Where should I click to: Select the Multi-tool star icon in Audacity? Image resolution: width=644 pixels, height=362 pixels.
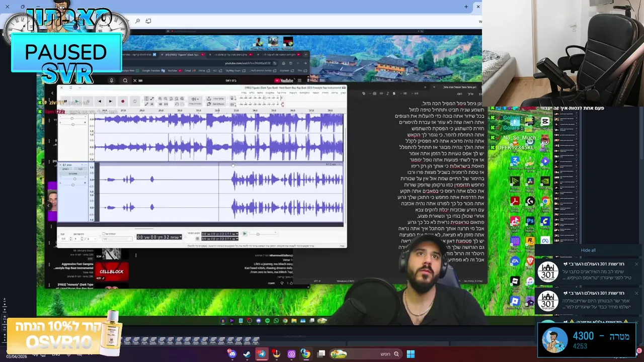pos(152,104)
